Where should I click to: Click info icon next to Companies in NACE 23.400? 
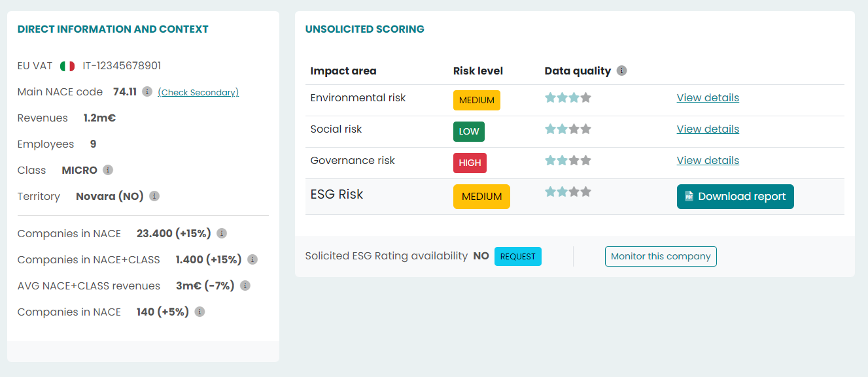(222, 233)
